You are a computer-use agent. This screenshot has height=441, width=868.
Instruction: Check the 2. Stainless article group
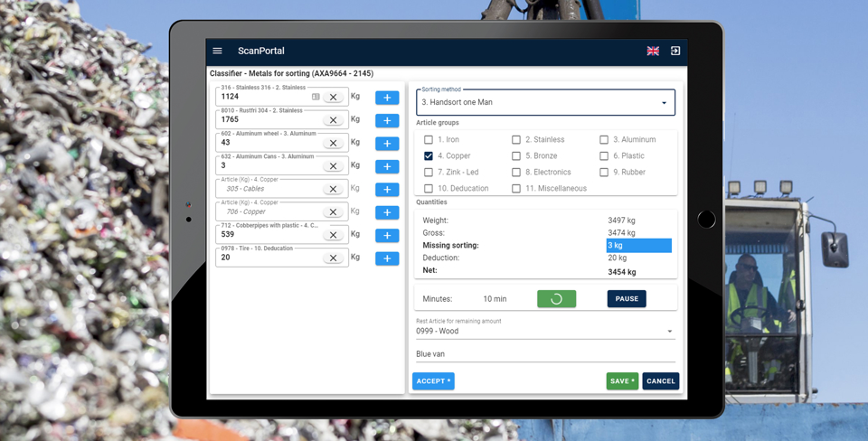pyautogui.click(x=516, y=140)
